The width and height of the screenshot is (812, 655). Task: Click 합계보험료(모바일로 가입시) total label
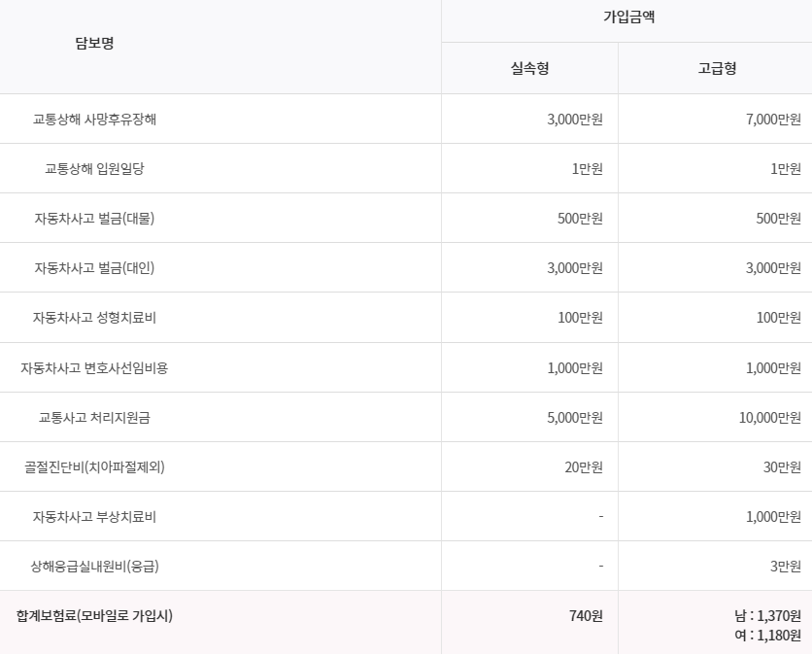click(x=94, y=616)
